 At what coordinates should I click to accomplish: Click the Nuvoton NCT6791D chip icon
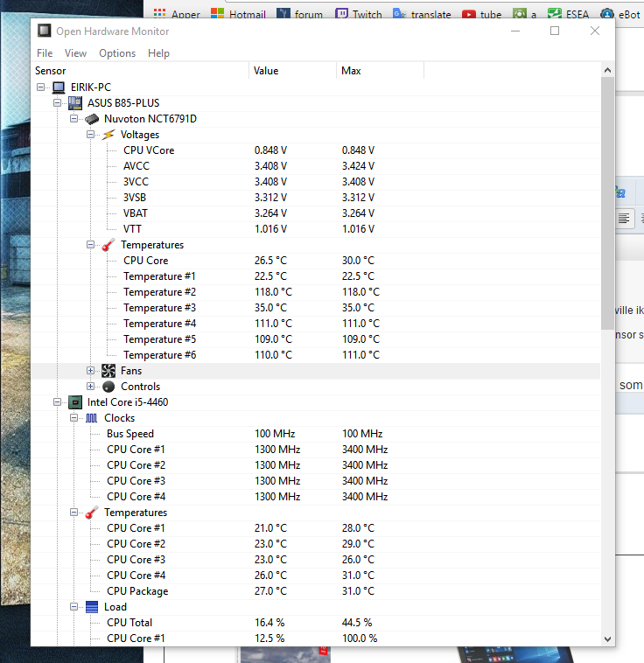tap(92, 119)
